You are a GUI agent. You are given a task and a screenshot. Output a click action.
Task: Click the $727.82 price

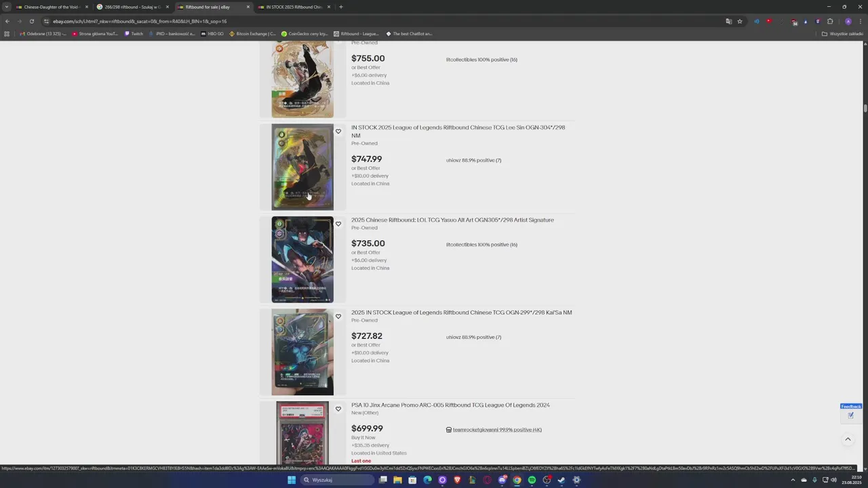367,335
